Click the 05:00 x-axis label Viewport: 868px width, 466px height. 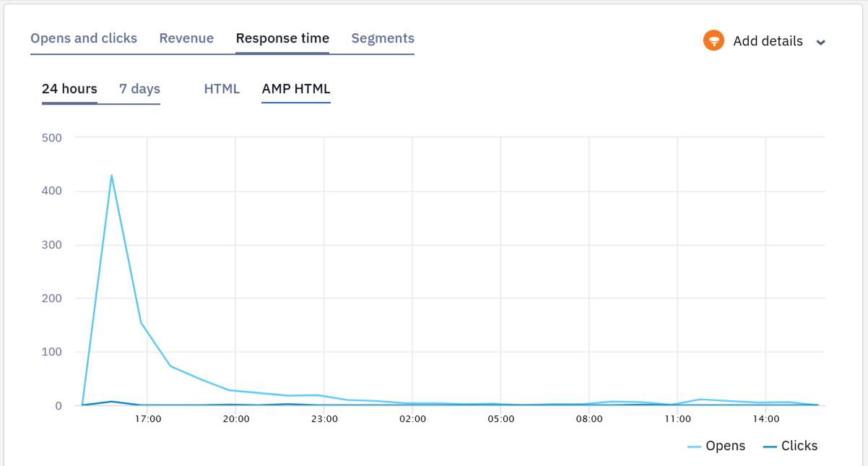[500, 418]
